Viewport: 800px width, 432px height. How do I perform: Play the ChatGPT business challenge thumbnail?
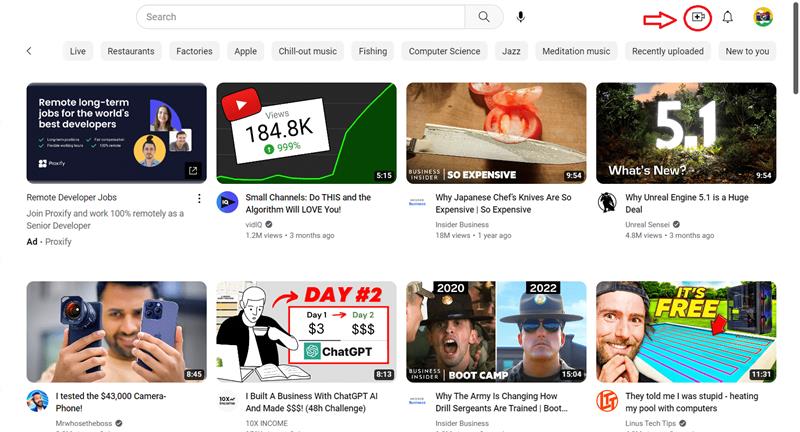pos(306,331)
